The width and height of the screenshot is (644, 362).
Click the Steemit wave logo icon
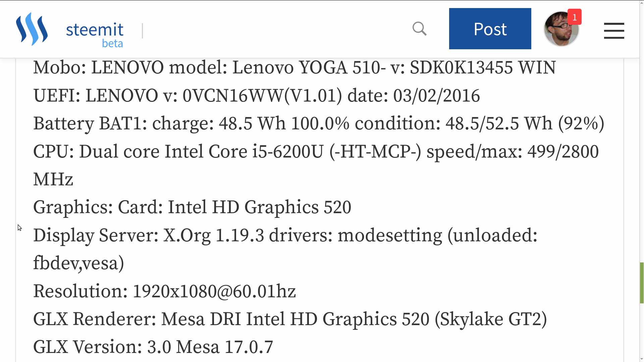[x=32, y=29]
